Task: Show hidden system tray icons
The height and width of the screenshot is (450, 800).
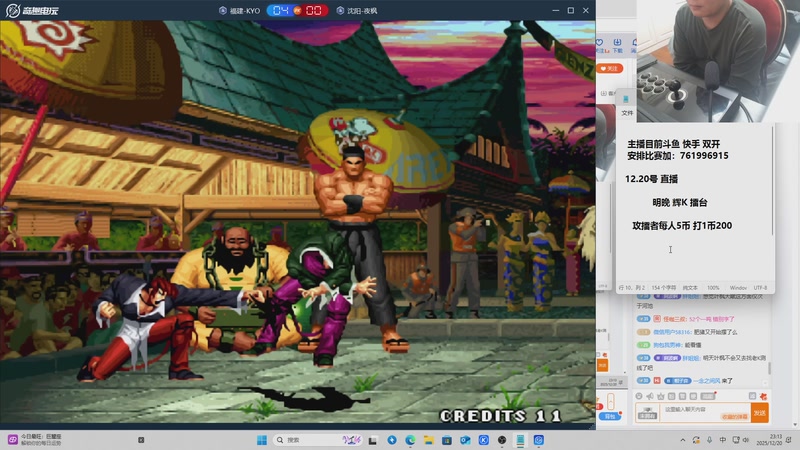Action: tap(683, 440)
